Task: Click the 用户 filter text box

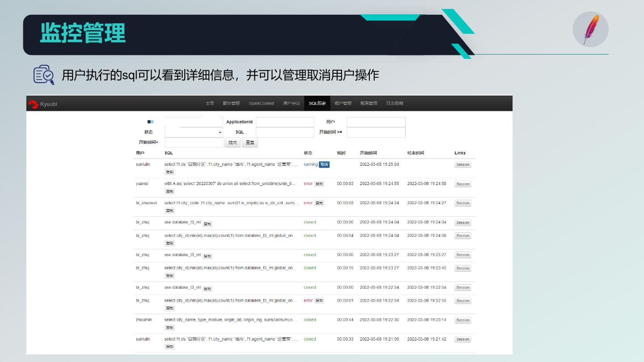Action: [x=376, y=122]
